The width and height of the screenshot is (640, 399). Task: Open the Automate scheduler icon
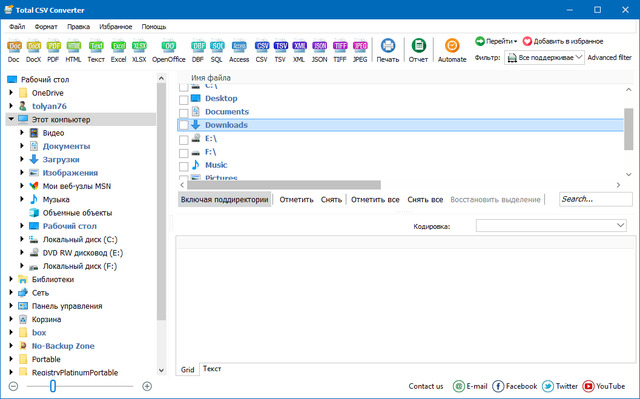[x=452, y=45]
